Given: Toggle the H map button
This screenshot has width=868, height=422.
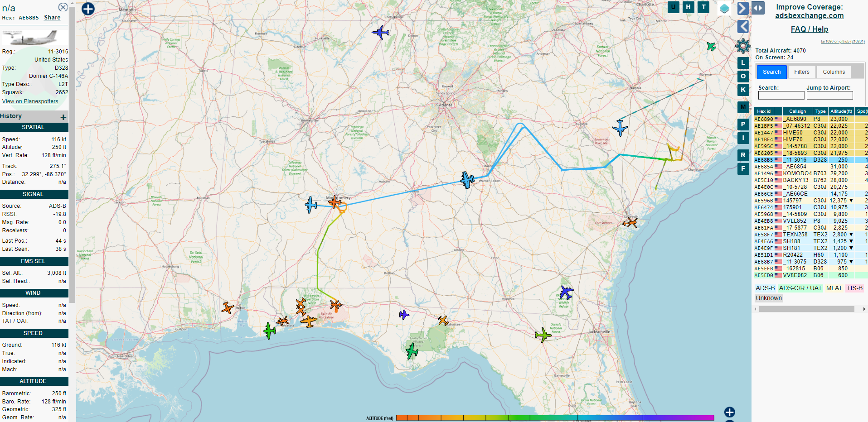Looking at the screenshot, I should (x=689, y=7).
